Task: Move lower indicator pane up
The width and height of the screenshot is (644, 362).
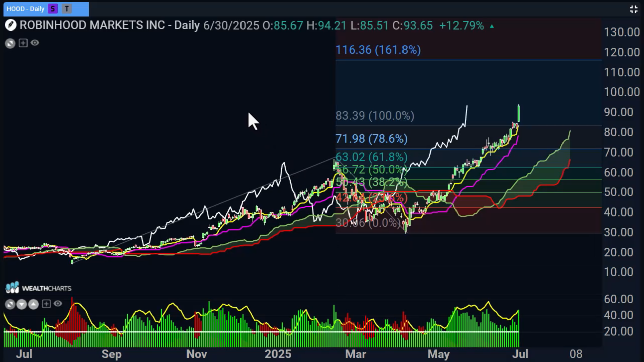Action: point(33,304)
